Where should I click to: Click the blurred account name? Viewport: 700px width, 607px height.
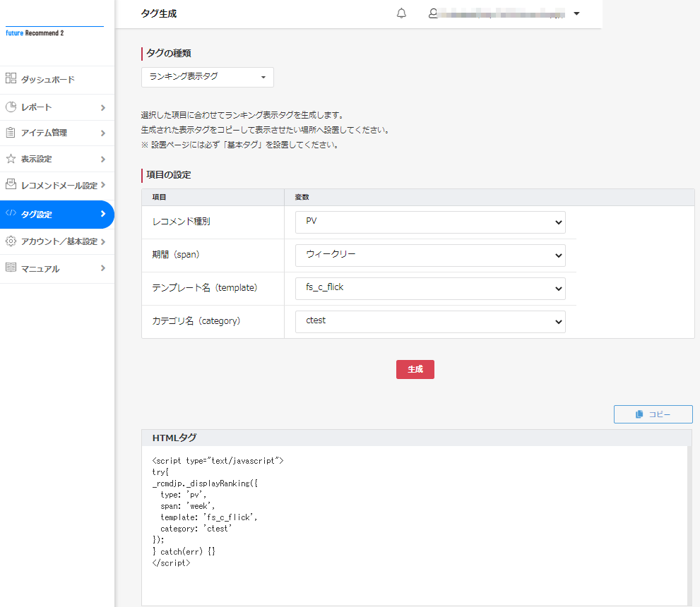click(501, 14)
